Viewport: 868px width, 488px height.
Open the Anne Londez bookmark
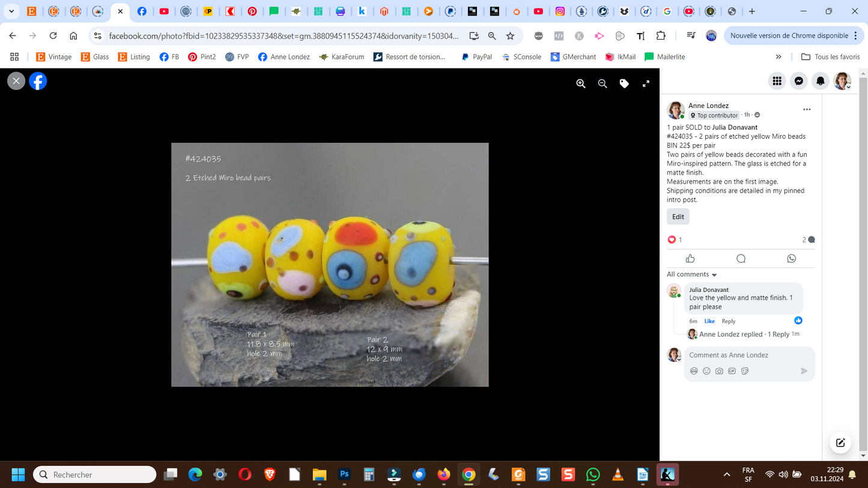tap(284, 57)
